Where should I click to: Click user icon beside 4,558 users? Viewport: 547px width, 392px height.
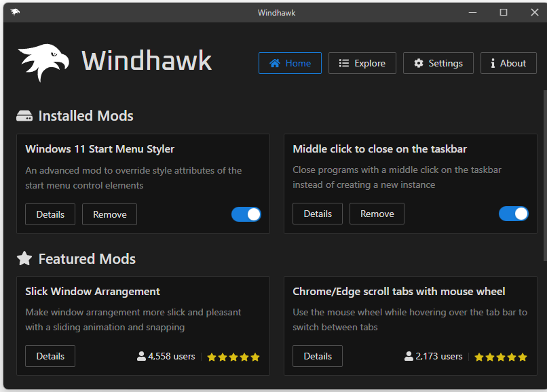(141, 356)
